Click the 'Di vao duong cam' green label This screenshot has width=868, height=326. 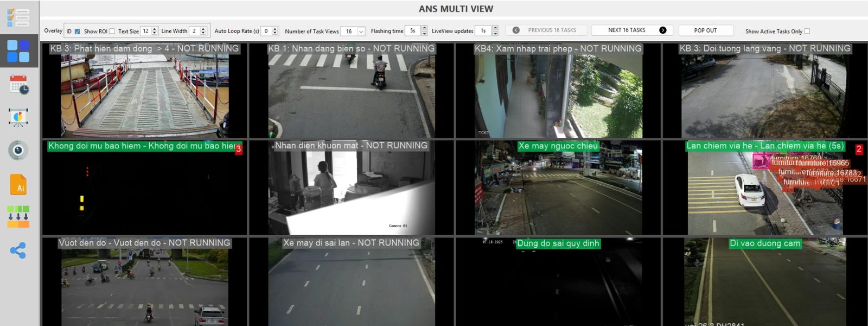pos(765,243)
